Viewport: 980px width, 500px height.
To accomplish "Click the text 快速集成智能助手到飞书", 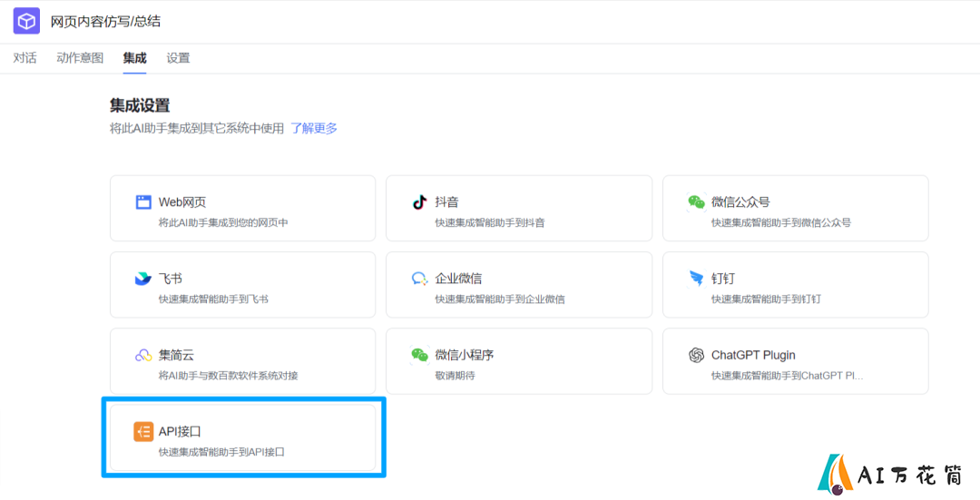I will [x=214, y=299].
